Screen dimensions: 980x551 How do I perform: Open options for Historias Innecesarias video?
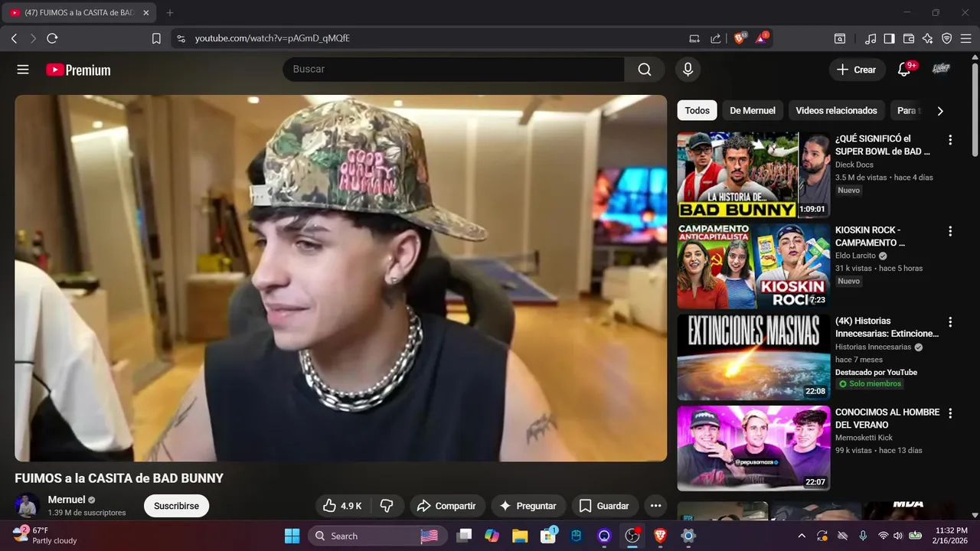[x=950, y=322]
